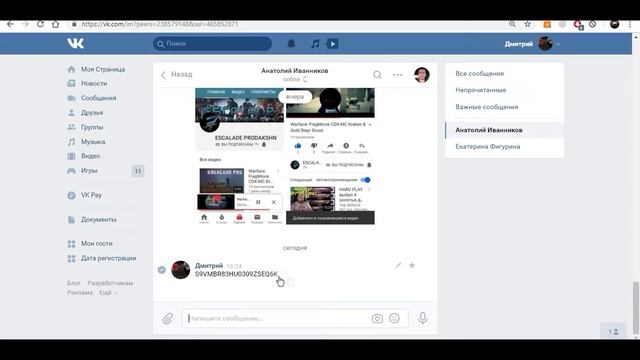
Task: Click Дмитрий's avatar beside the message
Action: click(180, 270)
